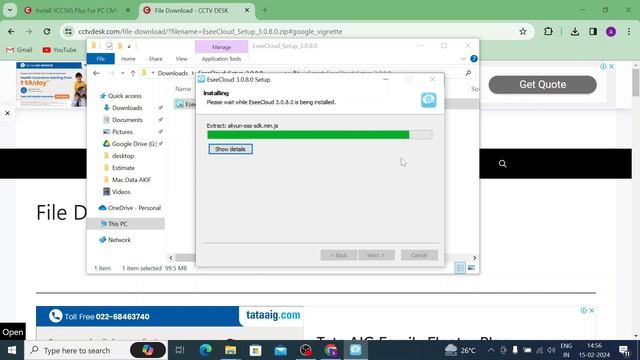Screen dimensions: 640x360
Task: Toggle Chrome side panel icon
Action: pos(593,31)
